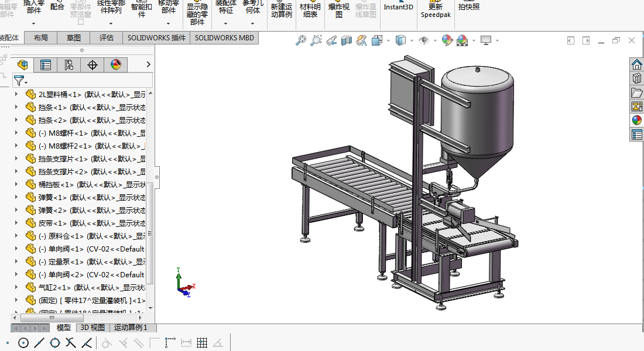Image resolution: width=644 pixels, height=351 pixels.
Task: Click the 更新 Speedpak button
Action: tap(436, 11)
